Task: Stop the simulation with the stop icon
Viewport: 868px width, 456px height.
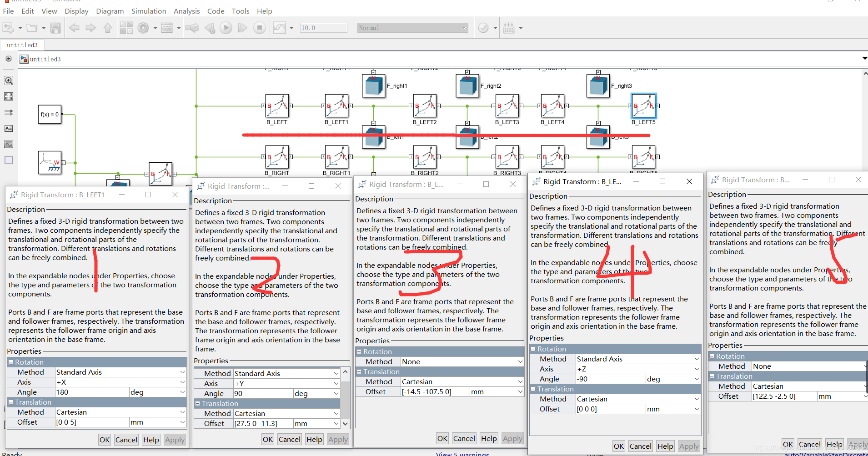Action: pyautogui.click(x=260, y=28)
